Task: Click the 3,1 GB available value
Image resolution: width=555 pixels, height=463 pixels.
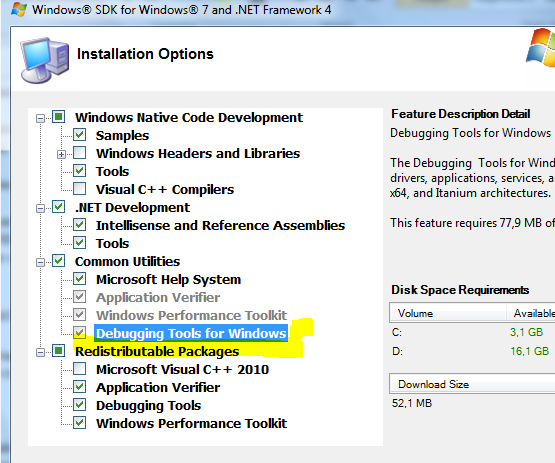Action: [x=526, y=332]
